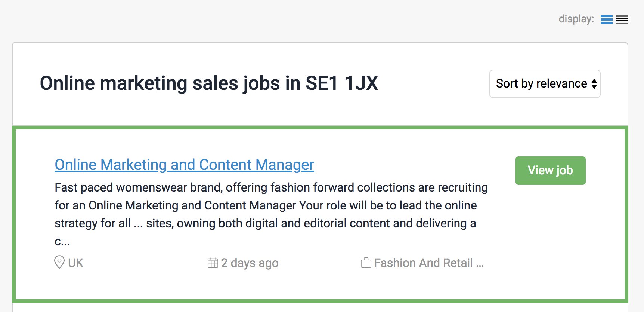Open the Online Marketing and Content Manager link
This screenshot has width=644, height=312.
(184, 165)
